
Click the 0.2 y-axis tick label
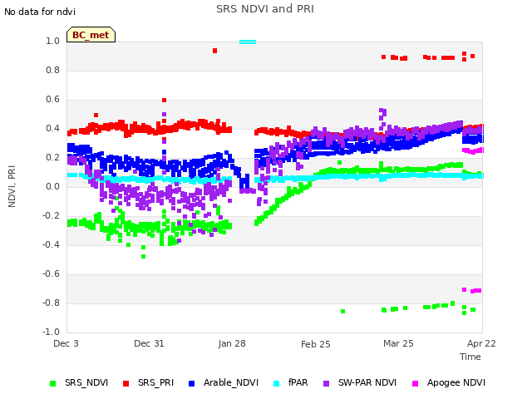coord(52,158)
